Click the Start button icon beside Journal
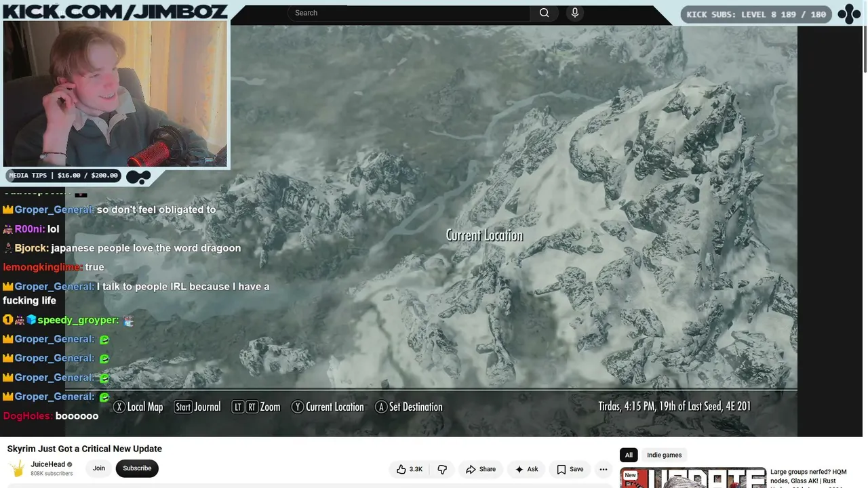The width and height of the screenshot is (868, 488). (x=183, y=407)
